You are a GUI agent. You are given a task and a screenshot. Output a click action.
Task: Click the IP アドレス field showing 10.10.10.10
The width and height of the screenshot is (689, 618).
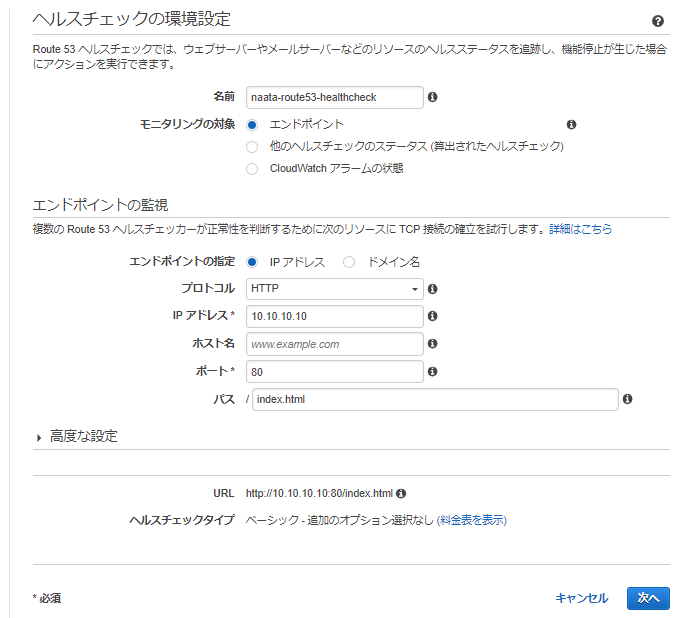334,316
